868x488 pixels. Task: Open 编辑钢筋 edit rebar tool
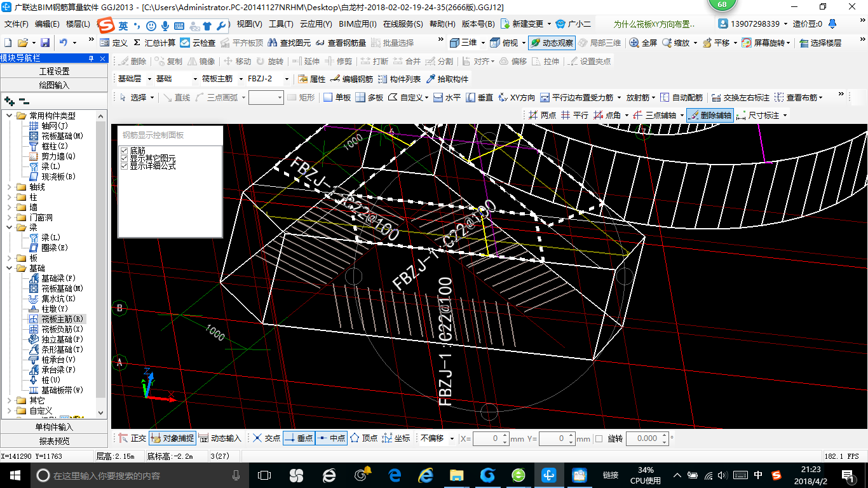351,79
